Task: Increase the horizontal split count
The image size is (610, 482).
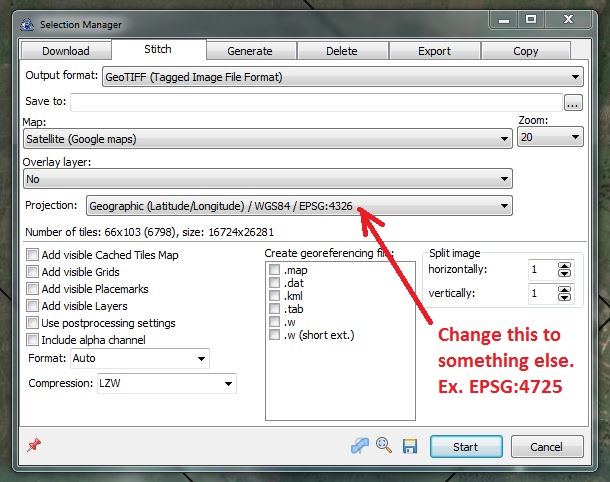Action: point(565,265)
